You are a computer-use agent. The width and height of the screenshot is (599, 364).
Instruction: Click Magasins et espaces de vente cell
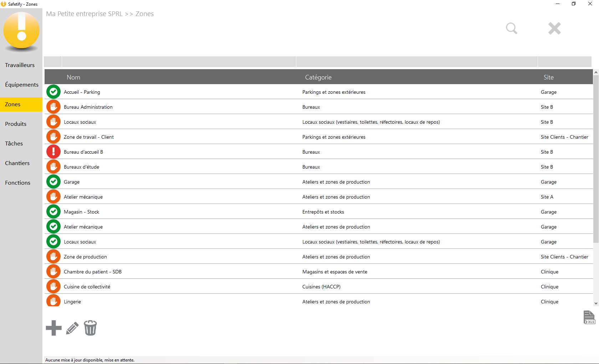pos(335,272)
